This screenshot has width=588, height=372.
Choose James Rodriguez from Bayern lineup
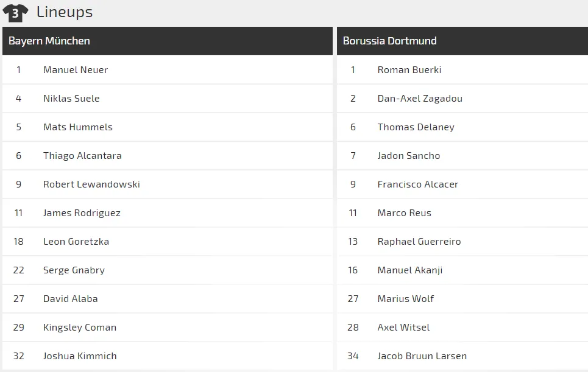[x=82, y=213]
